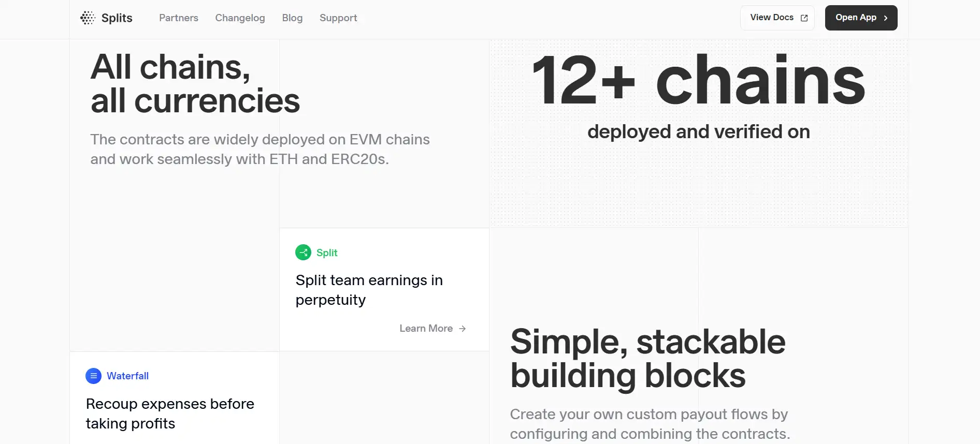Screen dimensions: 980x444
Task: Click the blue Waterfall circle icon
Action: [x=93, y=376]
